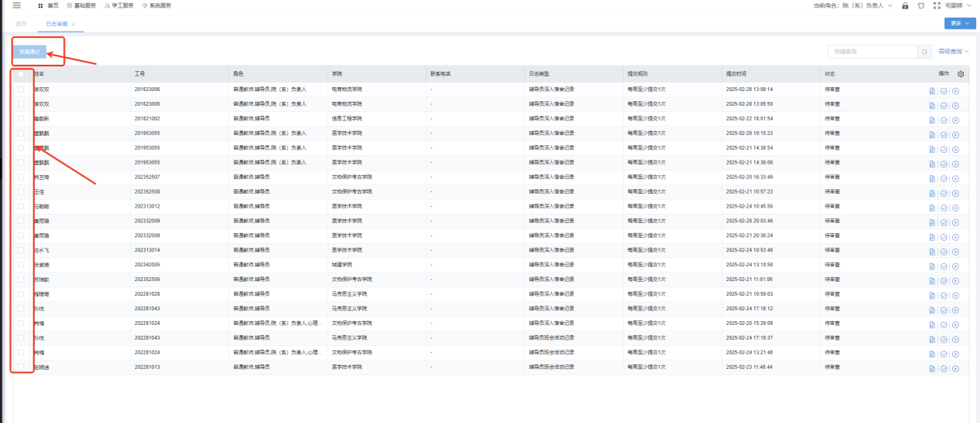The height and width of the screenshot is (423, 980).
Task: Select checkbox for employee 201821002 row
Action: pos(21,119)
